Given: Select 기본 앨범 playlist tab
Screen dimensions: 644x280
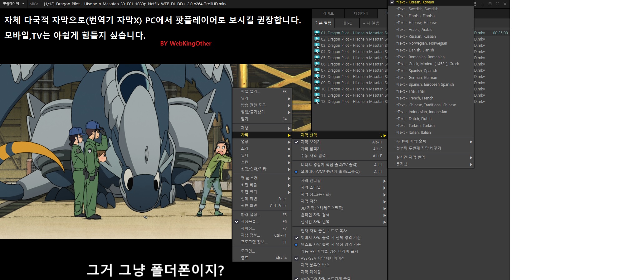Looking at the screenshot, I should point(323,23).
